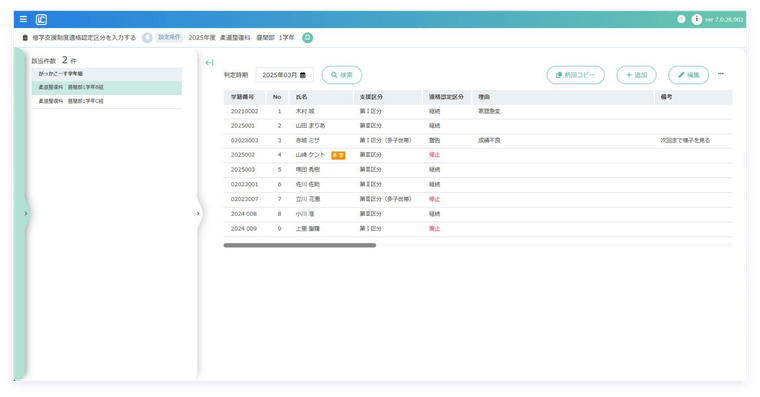Screen dimensions: 760x397
Task: Click student number 2024 009
Action: click(244, 228)
